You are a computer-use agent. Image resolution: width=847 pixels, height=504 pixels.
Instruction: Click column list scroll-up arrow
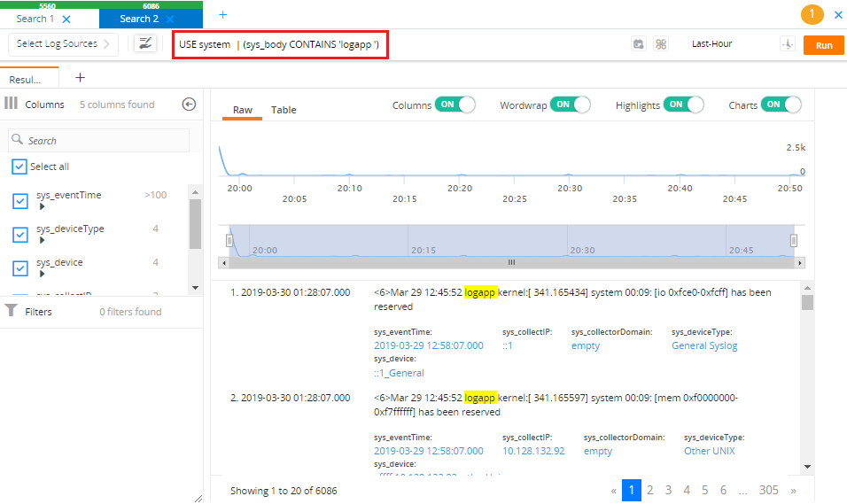196,192
